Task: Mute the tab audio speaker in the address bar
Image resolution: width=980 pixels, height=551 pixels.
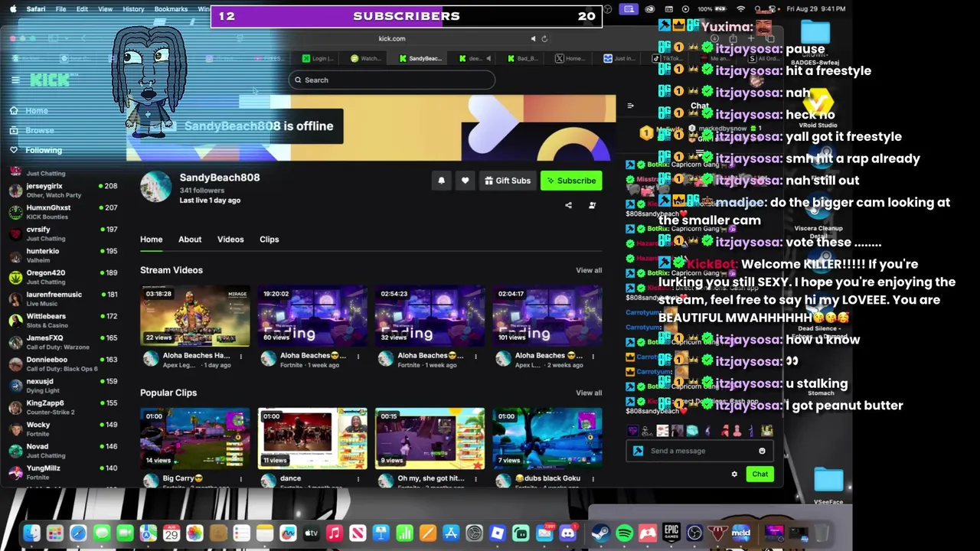Action: pyautogui.click(x=534, y=38)
